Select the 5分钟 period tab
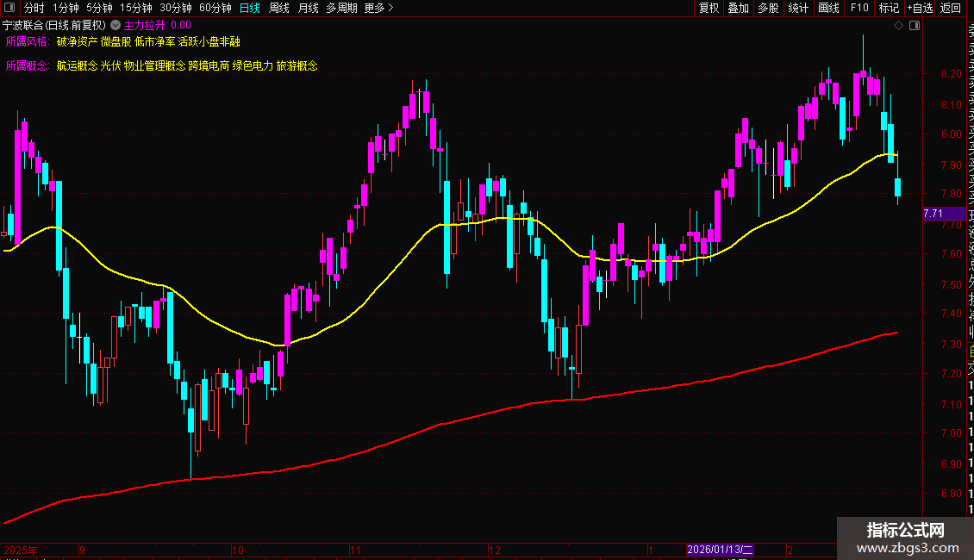Viewport: 974px width, 560px height. tap(99, 8)
